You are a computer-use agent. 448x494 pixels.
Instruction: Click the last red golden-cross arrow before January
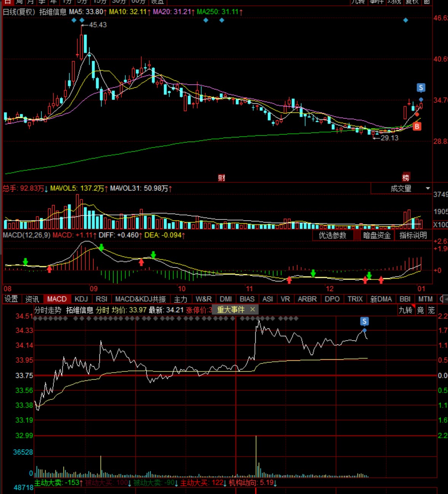pos(381,280)
